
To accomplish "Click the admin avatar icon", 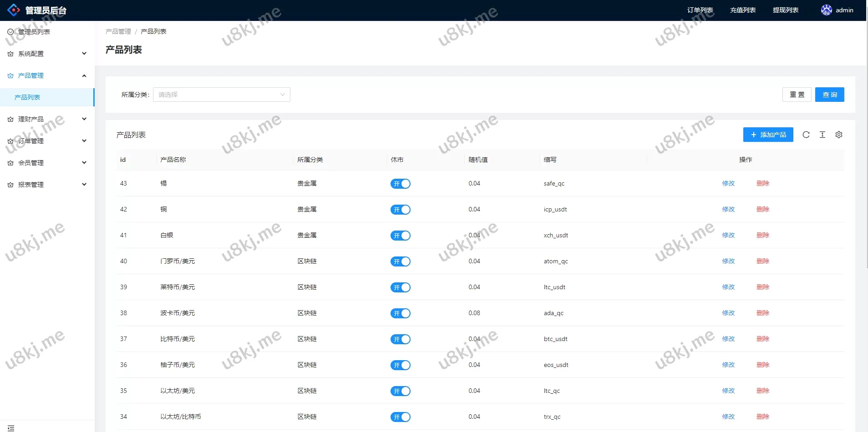I will 826,10.
